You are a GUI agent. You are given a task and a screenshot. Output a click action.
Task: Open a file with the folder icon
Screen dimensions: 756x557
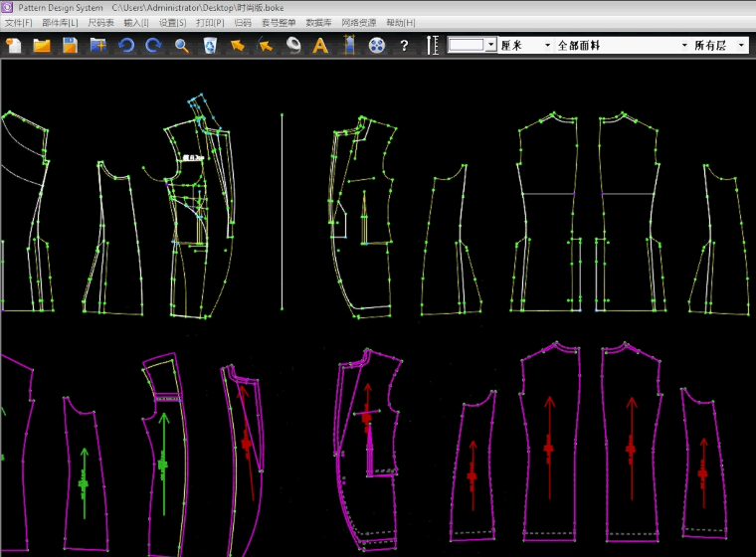click(42, 45)
